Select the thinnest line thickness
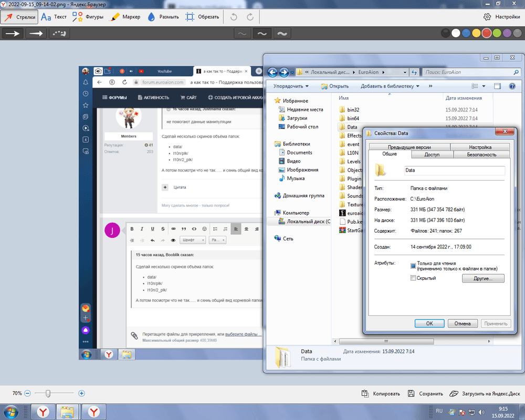525x420 pixels. pyautogui.click(x=241, y=33)
